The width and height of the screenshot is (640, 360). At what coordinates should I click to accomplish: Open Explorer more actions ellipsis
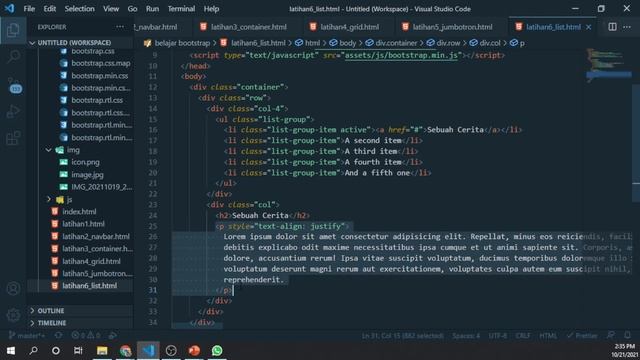click(120, 27)
